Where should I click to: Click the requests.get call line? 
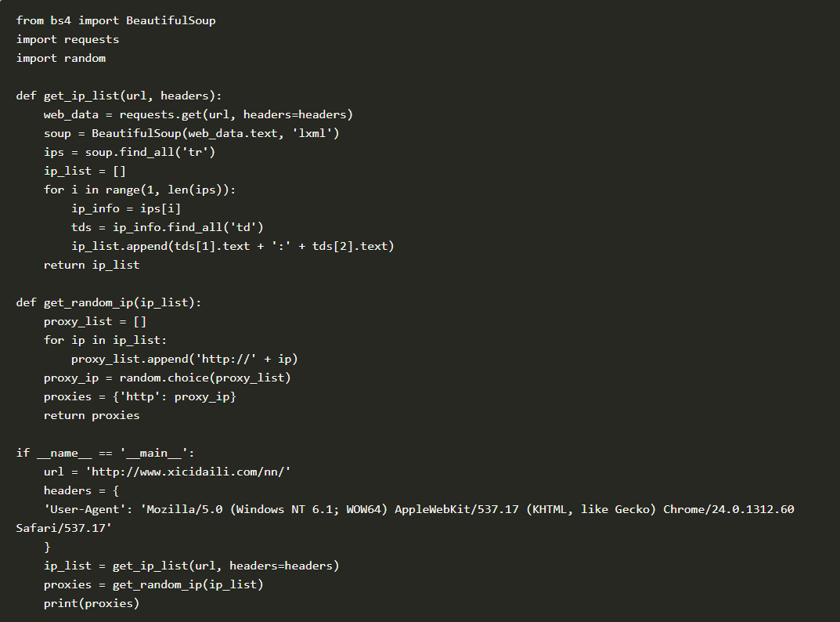coord(198,114)
